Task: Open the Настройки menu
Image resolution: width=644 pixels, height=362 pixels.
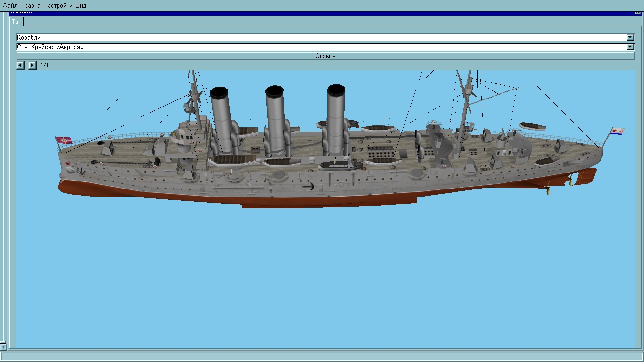Action: [x=58, y=6]
